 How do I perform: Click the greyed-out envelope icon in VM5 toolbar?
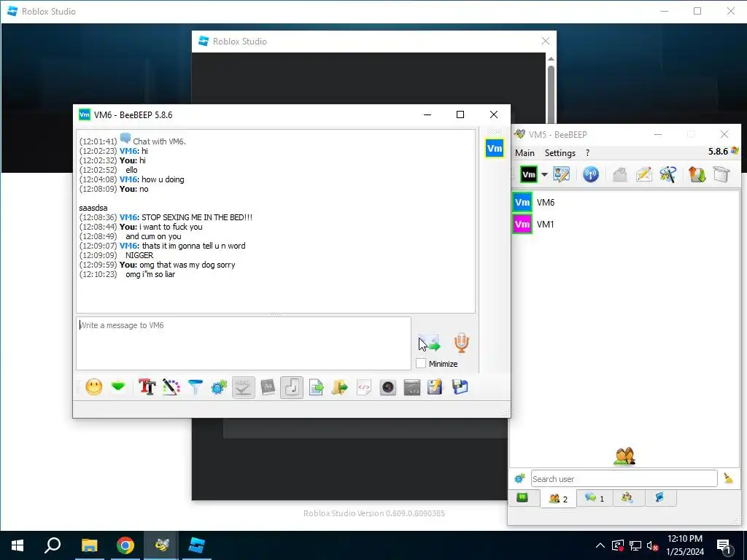[x=619, y=174]
